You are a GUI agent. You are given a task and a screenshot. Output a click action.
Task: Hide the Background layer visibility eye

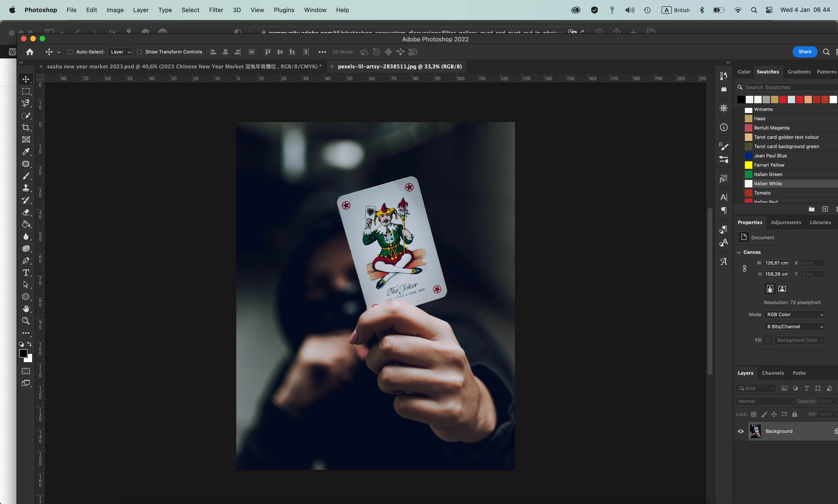point(741,431)
